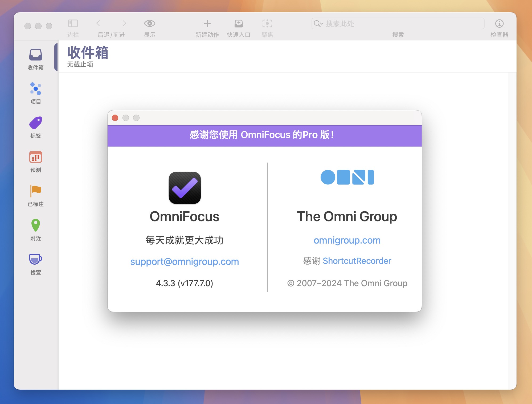Click the 收件箱 heading title
This screenshot has height=404, width=532.
pos(88,52)
